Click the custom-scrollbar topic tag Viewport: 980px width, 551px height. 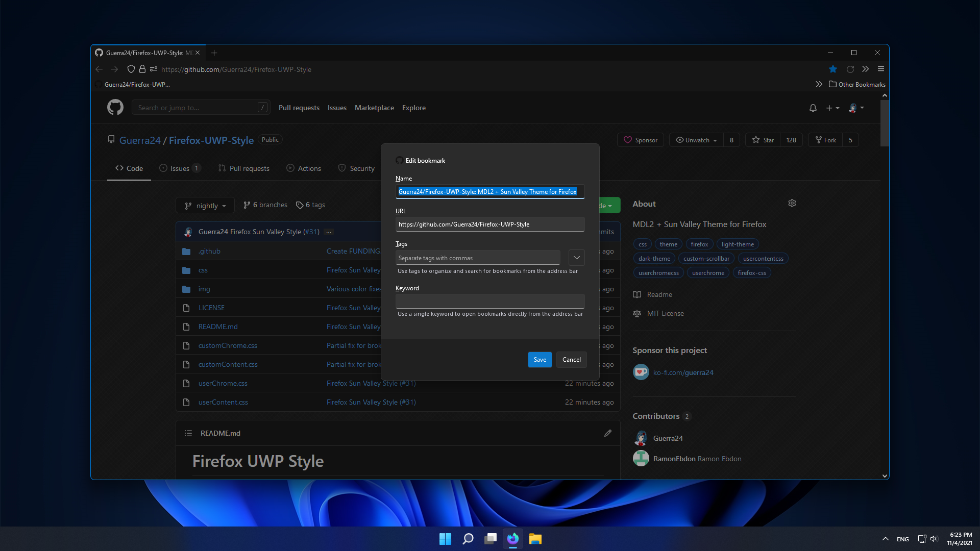coord(706,259)
